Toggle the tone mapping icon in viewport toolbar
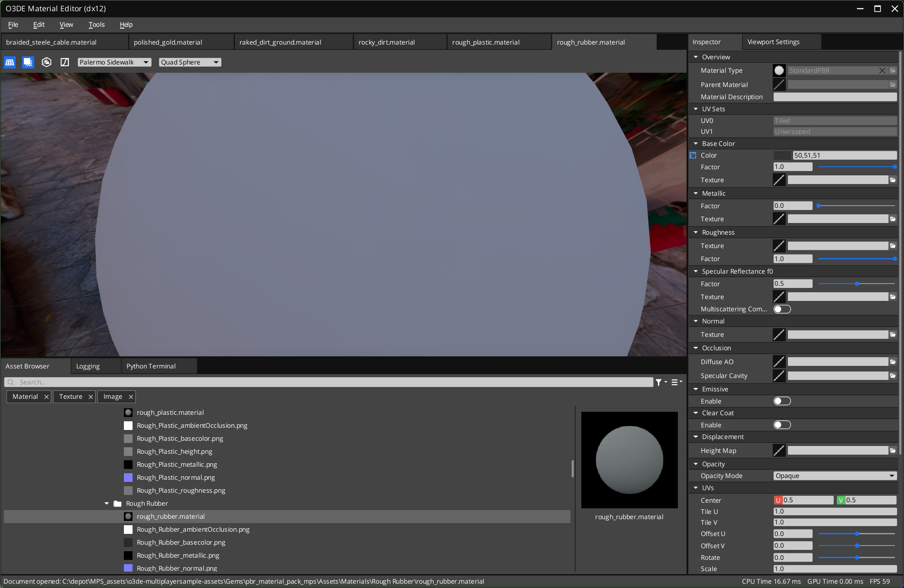904x588 pixels. point(64,62)
